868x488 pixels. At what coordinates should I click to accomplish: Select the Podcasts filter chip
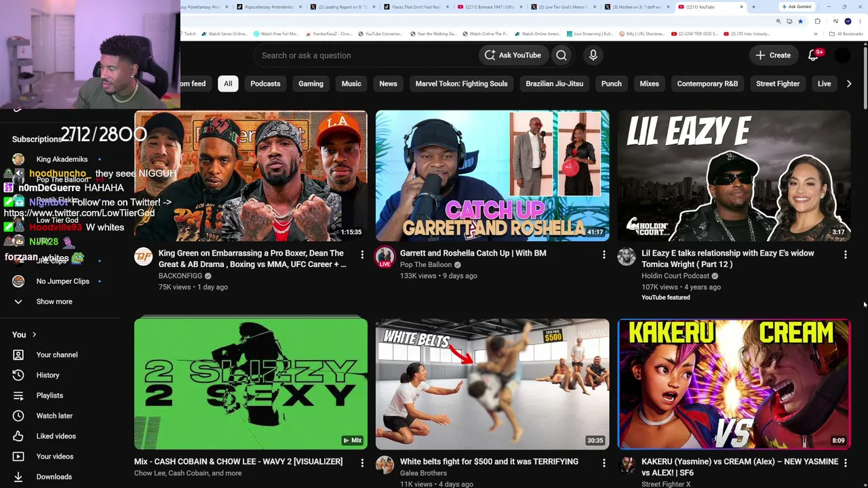coord(265,84)
